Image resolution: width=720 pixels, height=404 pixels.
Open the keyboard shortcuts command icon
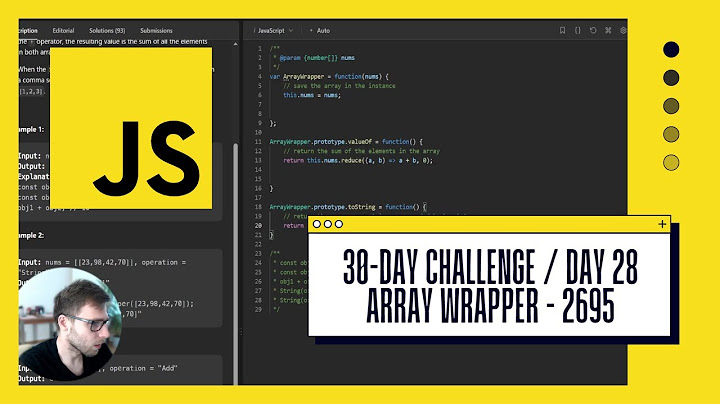pyautogui.click(x=608, y=30)
